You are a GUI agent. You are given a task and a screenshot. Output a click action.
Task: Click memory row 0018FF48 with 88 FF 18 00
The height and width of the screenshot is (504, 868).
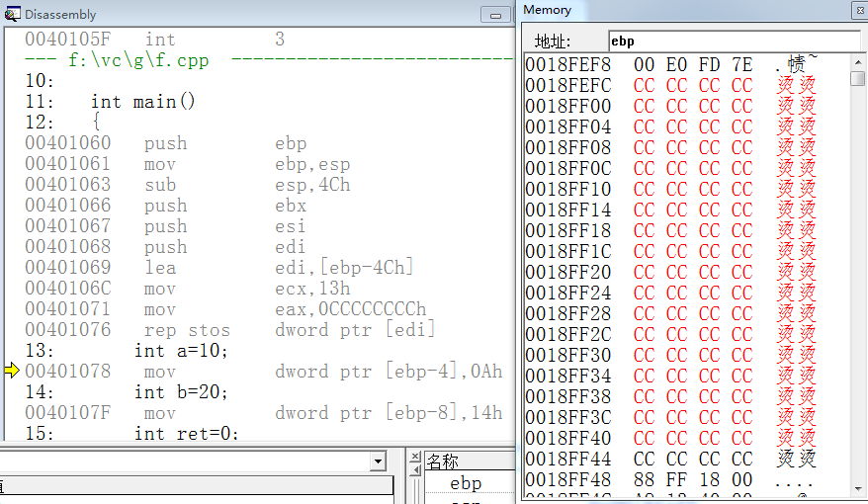[x=671, y=479]
